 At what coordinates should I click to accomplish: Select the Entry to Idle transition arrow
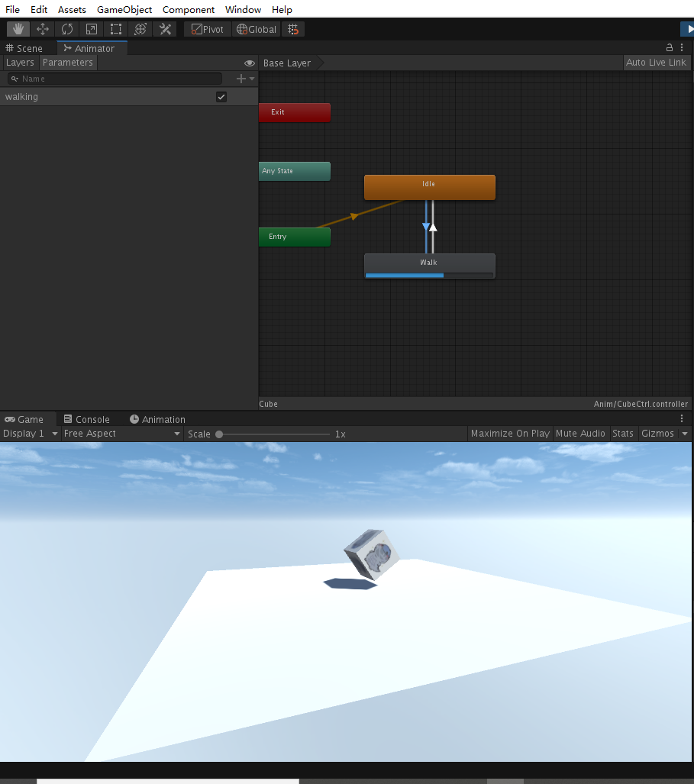click(354, 216)
